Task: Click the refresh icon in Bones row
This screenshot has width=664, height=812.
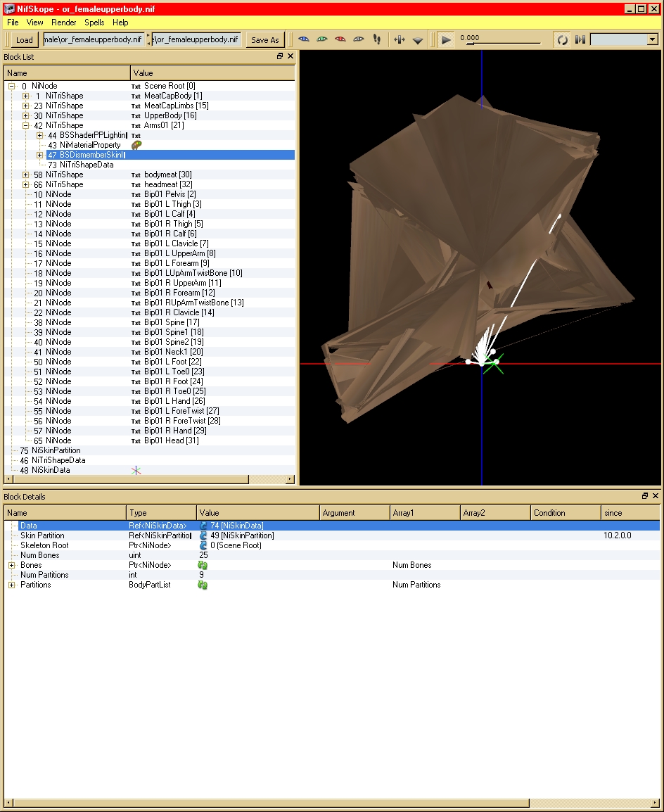Action: (x=203, y=565)
